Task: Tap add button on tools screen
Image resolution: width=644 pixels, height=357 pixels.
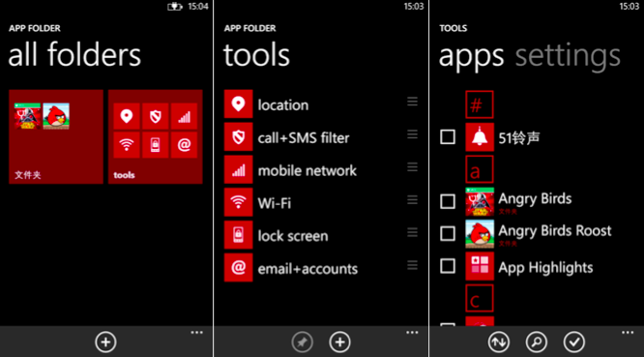Action: point(339,342)
